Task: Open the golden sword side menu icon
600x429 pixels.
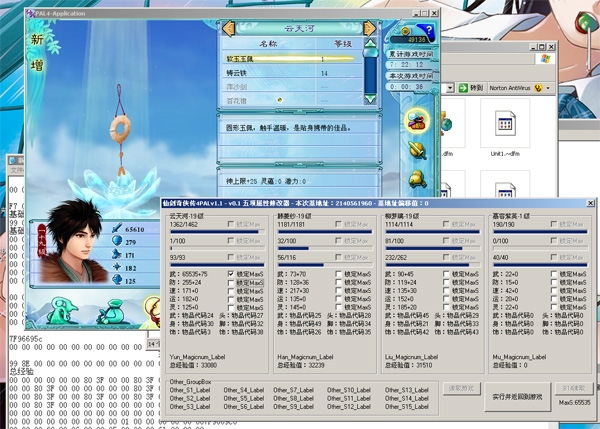Action: tap(417, 150)
